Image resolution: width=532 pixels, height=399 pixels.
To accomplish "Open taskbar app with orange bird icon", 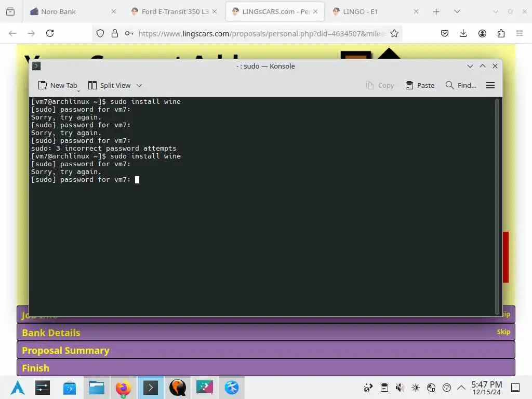I will 178,388.
